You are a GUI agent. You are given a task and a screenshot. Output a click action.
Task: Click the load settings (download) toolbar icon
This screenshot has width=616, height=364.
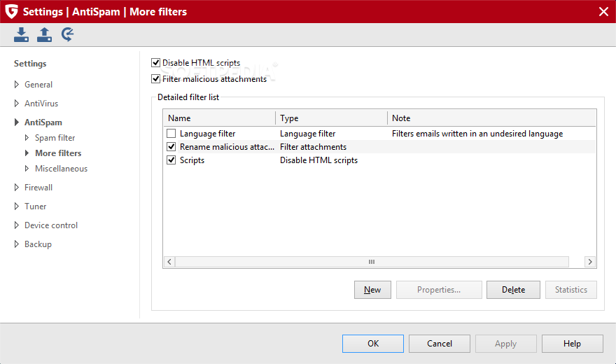tap(21, 34)
